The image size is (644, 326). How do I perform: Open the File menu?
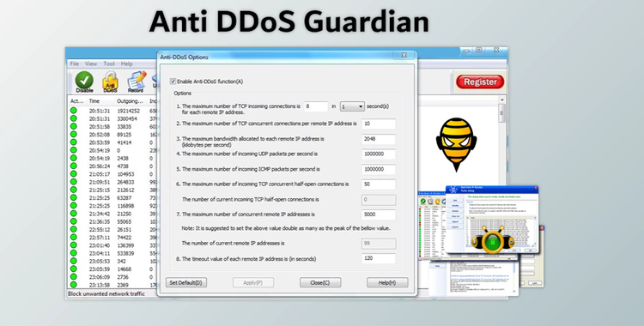(x=75, y=63)
